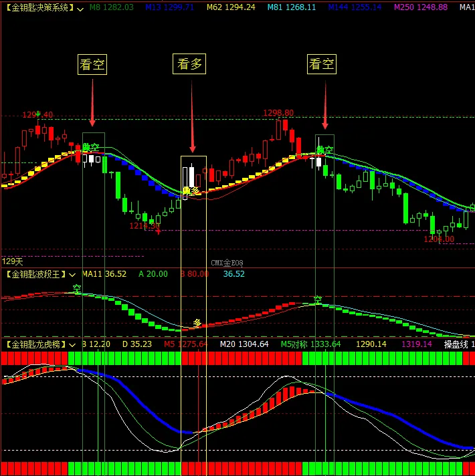Click the B 12.20 value in 龙虎榜 header

96,344
